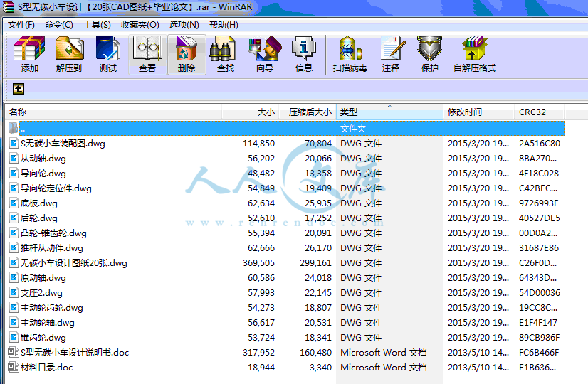Click the CRC32 value 40527DE5
The image size is (588, 384).
[x=540, y=218]
